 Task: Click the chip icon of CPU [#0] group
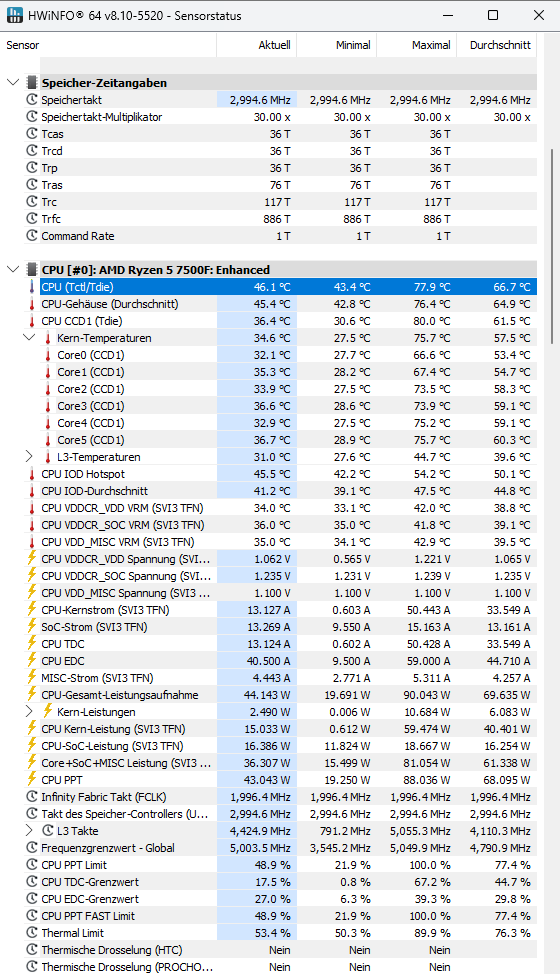pyautogui.click(x=32, y=270)
